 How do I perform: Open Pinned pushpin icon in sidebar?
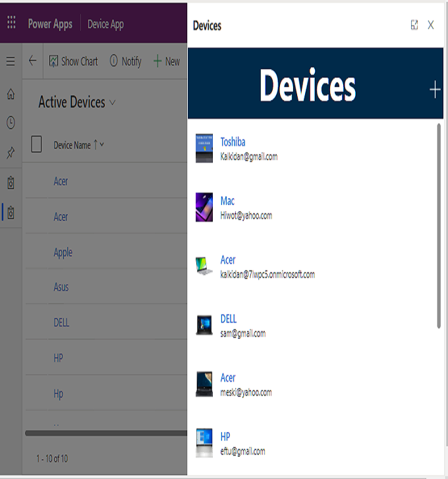[11, 152]
